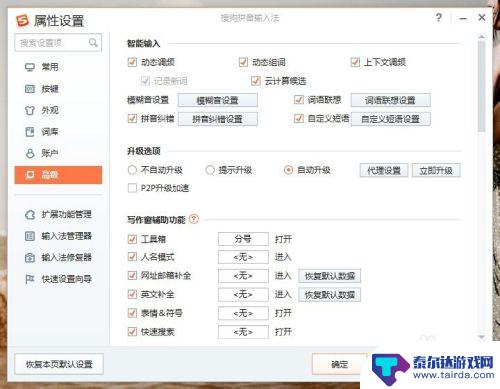Click the repair kit icon beside 输入法修复器
The width and height of the screenshot is (500, 389).
click(x=30, y=257)
